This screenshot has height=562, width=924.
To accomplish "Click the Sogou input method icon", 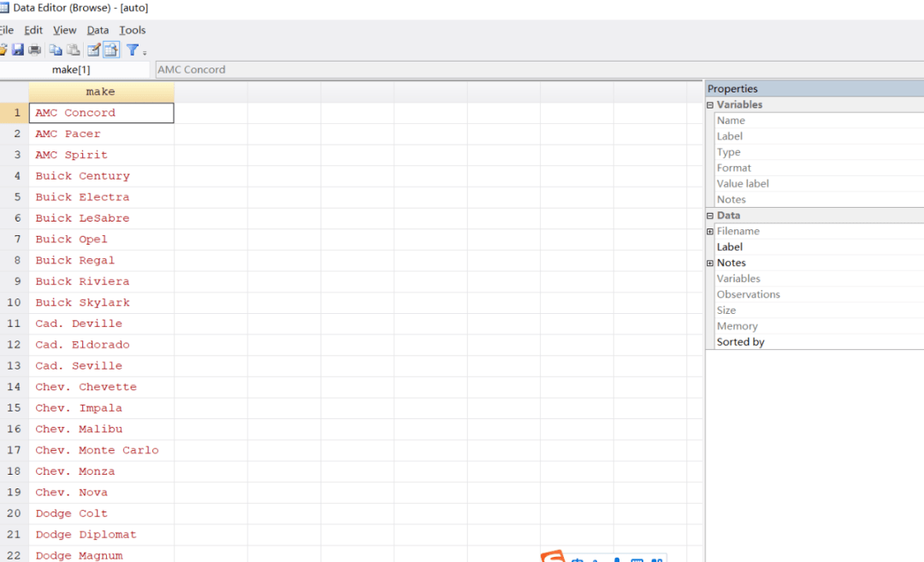I will [554, 558].
